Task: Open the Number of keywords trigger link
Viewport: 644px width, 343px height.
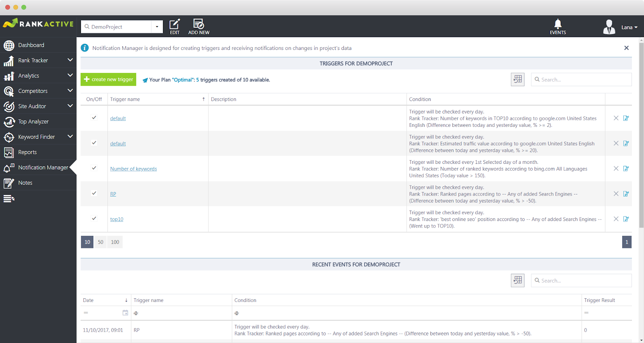Action: 134,169
